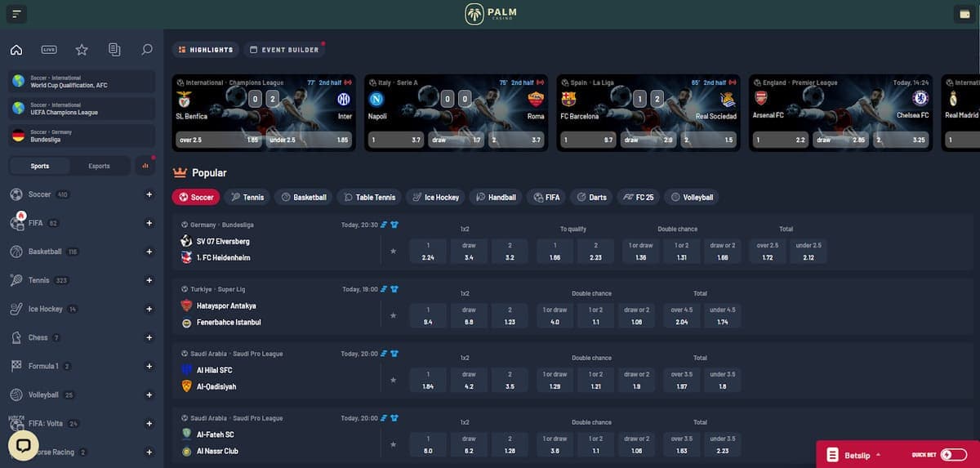Favorite the Hatayspor Antakya match star
Screen dimensions: 980x468
point(393,315)
